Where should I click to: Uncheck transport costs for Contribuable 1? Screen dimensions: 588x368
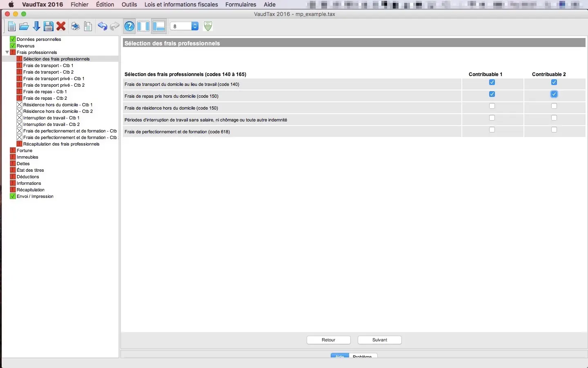492,82
